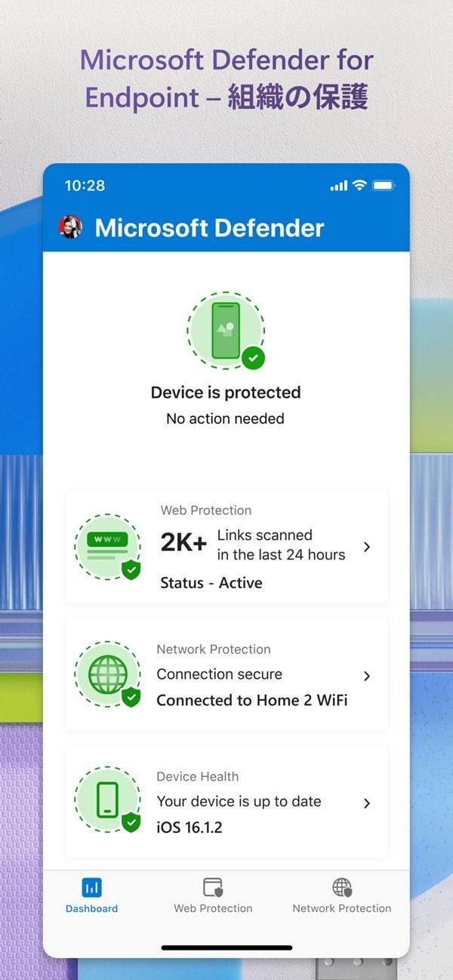The height and width of the screenshot is (980, 453).
Task: Tap the Web Protection www icon
Action: [108, 547]
